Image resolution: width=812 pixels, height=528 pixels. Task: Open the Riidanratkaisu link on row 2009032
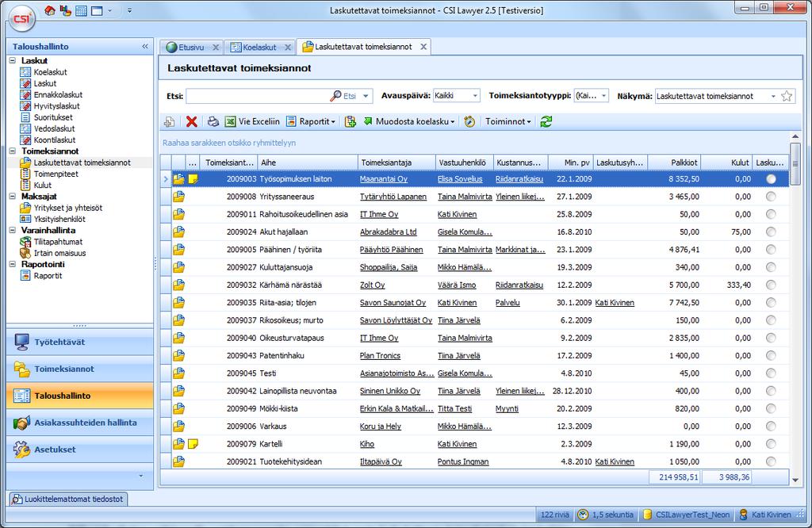pyautogui.click(x=519, y=285)
